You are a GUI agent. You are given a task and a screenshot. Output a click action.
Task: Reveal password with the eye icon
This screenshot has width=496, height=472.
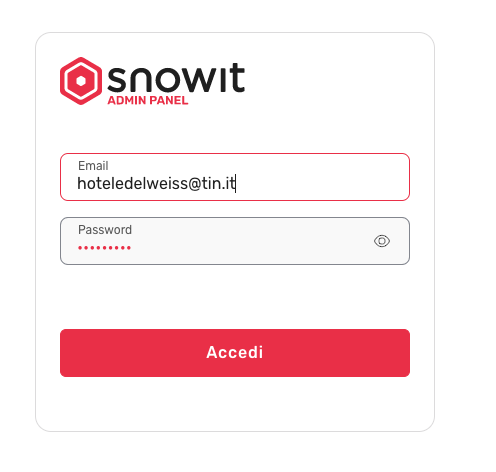[x=382, y=241]
